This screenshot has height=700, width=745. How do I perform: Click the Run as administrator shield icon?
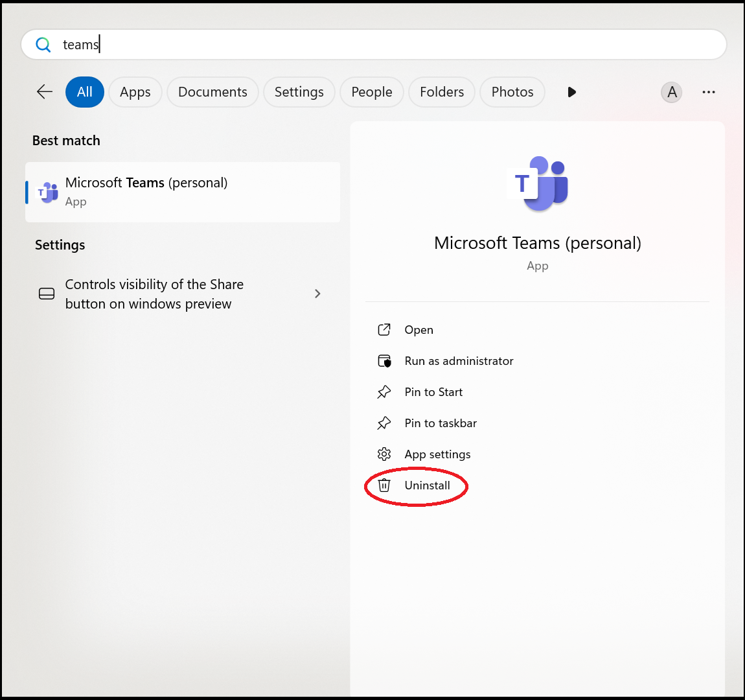384,361
